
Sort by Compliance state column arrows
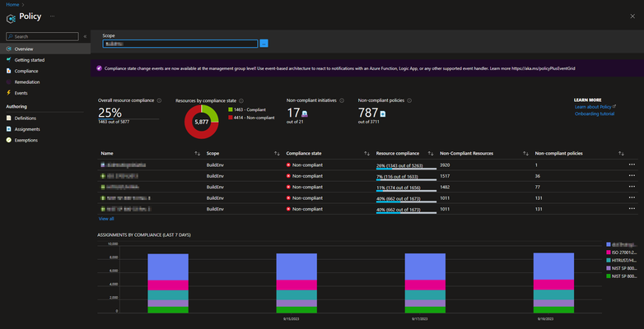[366, 154]
